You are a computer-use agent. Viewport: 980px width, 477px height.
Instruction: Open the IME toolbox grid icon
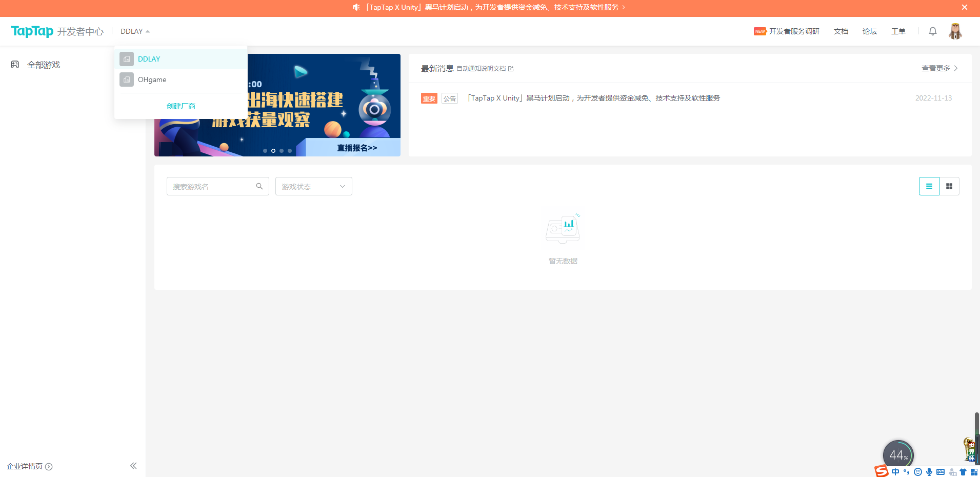click(974, 472)
